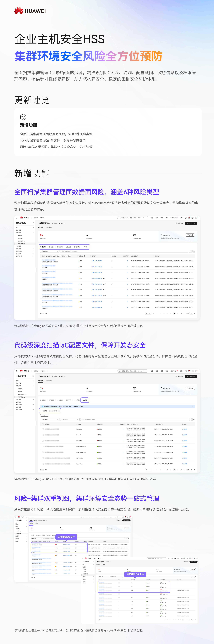The width and height of the screenshot is (214, 644).
Task: Click the column settings gear in the IaC风险 screenshot
Action: point(194,419)
